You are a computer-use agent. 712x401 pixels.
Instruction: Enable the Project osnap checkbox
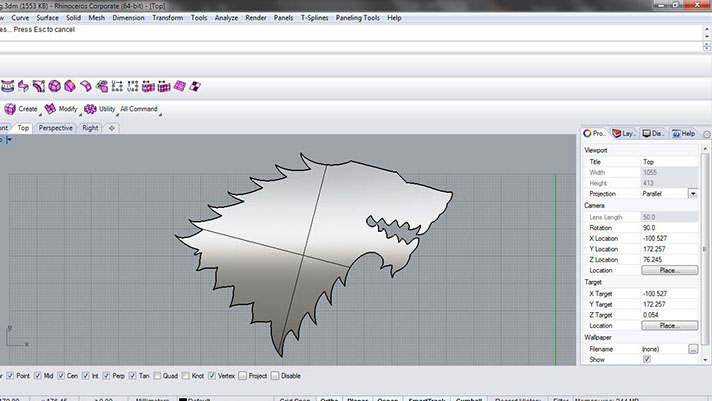point(242,376)
